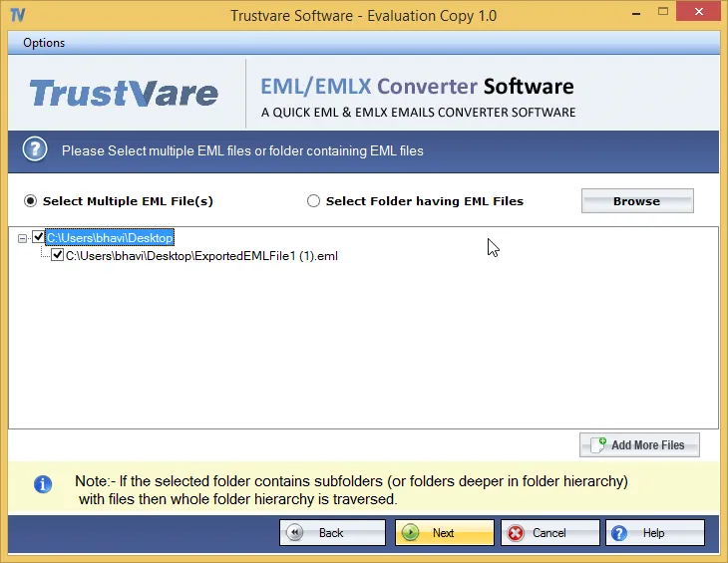This screenshot has height=563, width=728.
Task: Choose Select Folder having EML Files option
Action: [x=314, y=200]
